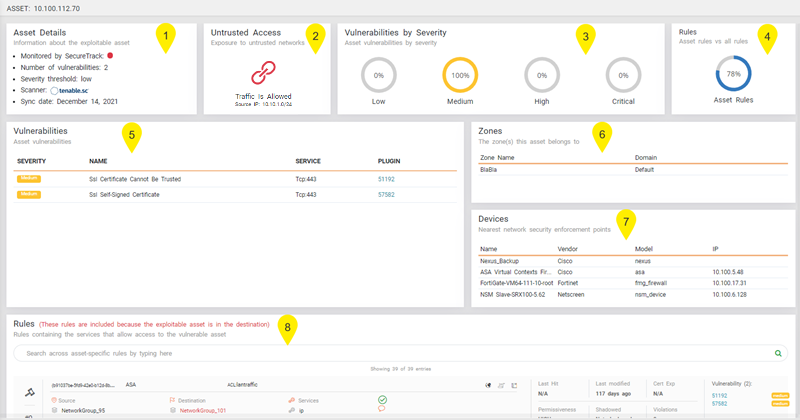Click the Asset Rules 78% progress ring
Image resolution: width=800 pixels, height=420 pixels.
pos(735,75)
